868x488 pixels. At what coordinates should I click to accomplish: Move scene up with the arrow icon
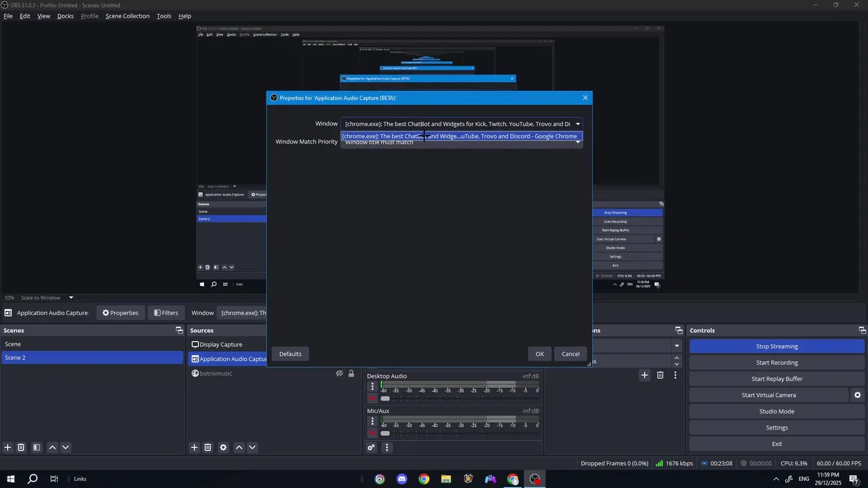pyautogui.click(x=52, y=447)
